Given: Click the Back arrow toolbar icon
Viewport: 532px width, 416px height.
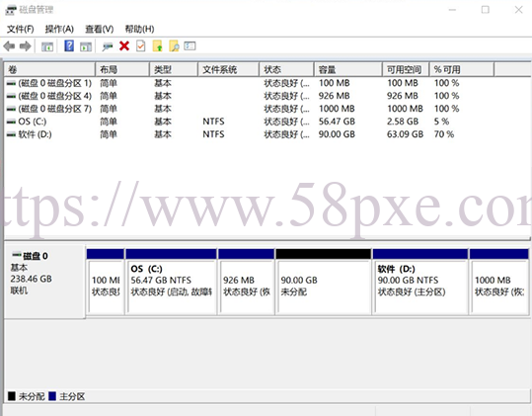Looking at the screenshot, I should click(9, 45).
